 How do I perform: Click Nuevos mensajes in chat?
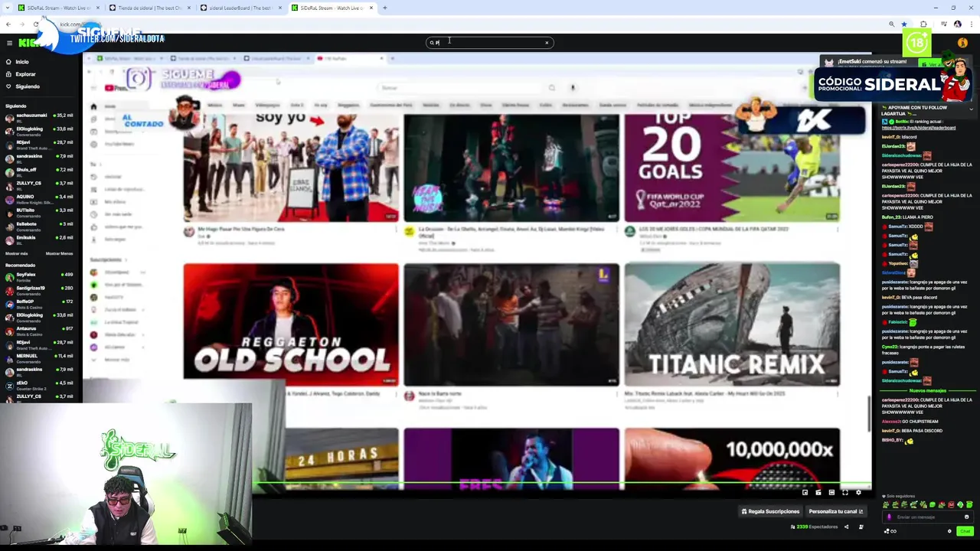(x=928, y=390)
